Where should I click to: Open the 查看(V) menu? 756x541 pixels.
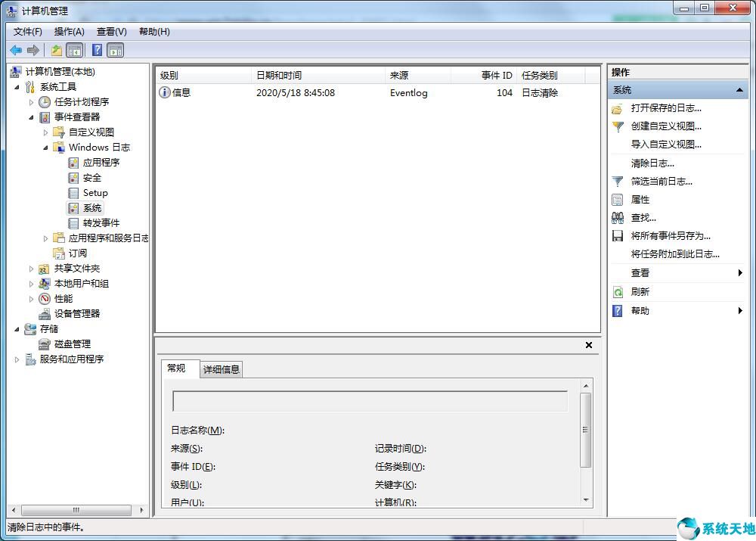point(110,31)
